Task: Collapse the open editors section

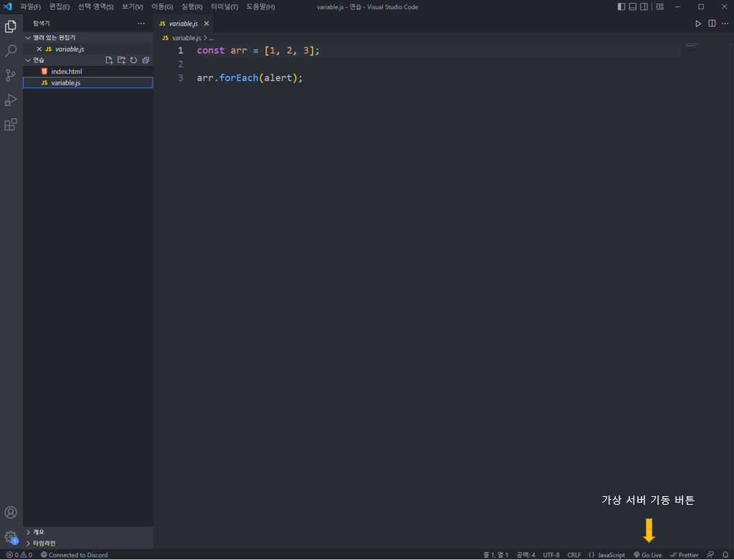Action: coord(88,37)
